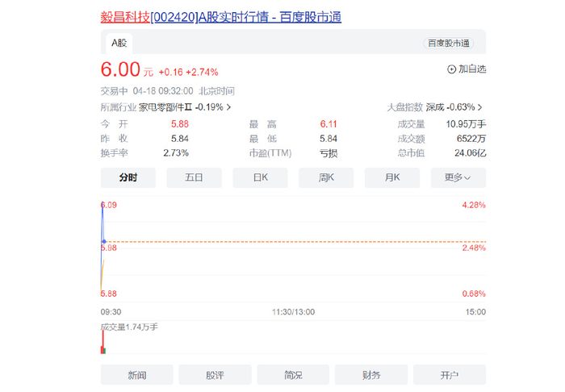Click the 成交量1.74万手 label
The width and height of the screenshot is (565, 392).
(x=129, y=327)
